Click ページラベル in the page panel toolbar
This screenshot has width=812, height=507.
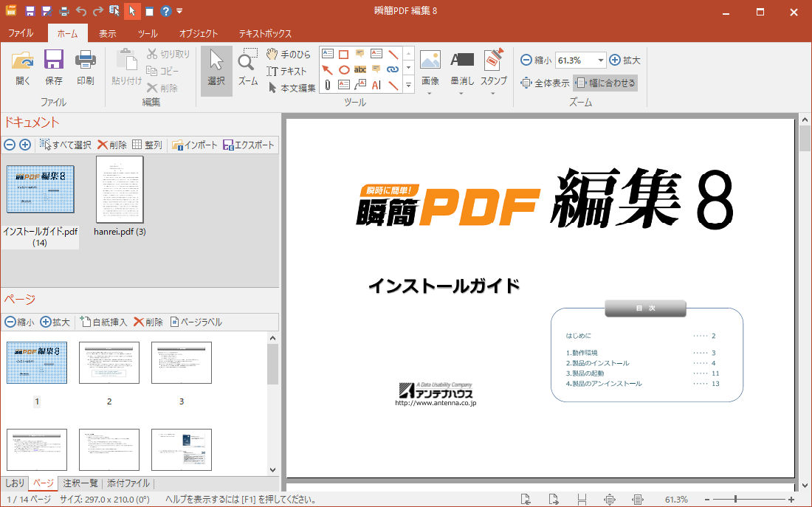[196, 322]
